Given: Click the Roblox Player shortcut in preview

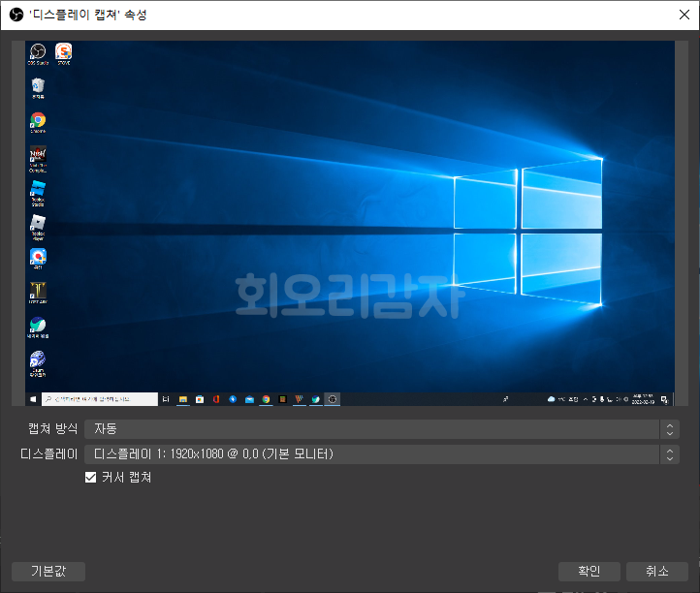Looking at the screenshot, I should pyautogui.click(x=38, y=227).
